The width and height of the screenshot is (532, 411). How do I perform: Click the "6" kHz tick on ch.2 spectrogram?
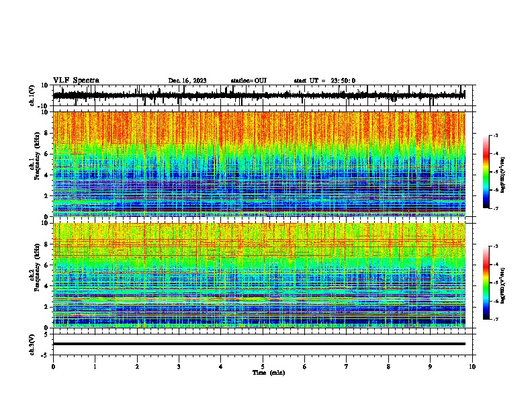point(46,265)
